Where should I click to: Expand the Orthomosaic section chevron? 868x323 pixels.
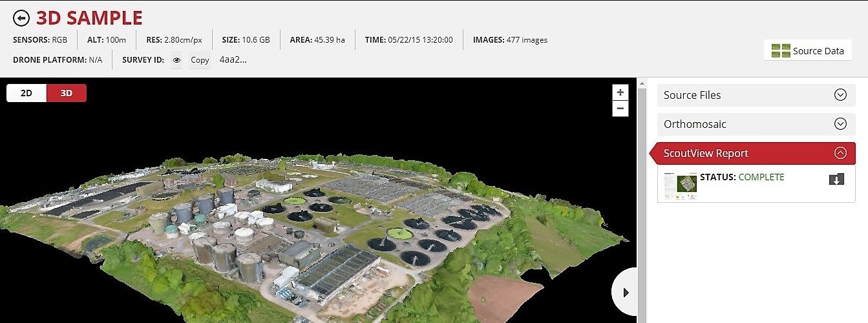tap(840, 124)
